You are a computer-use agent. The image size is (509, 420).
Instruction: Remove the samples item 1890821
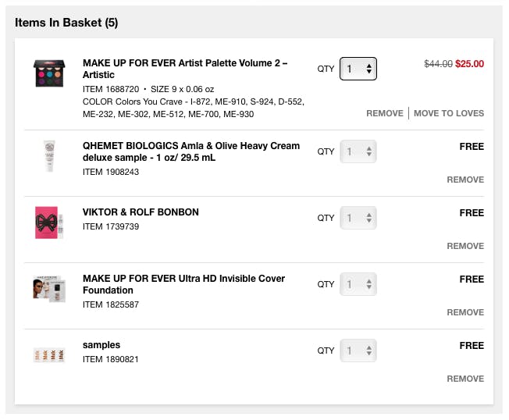pyautogui.click(x=465, y=379)
